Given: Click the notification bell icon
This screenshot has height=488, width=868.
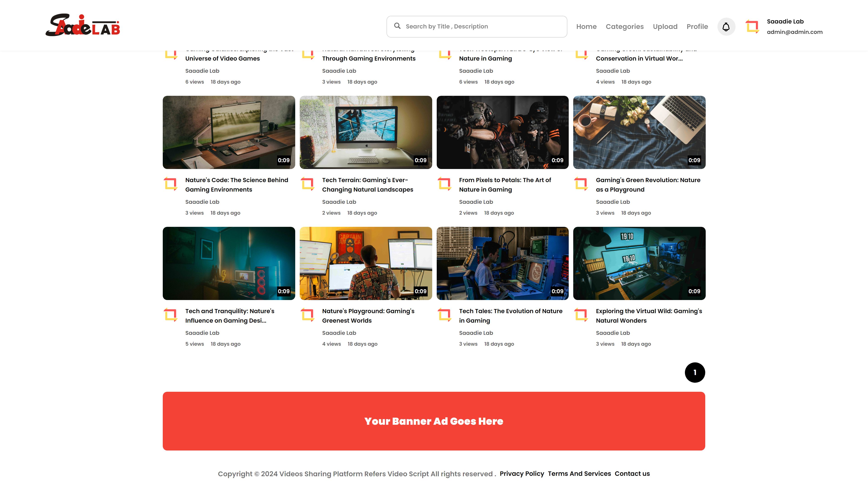Looking at the screenshot, I should 726,27.
